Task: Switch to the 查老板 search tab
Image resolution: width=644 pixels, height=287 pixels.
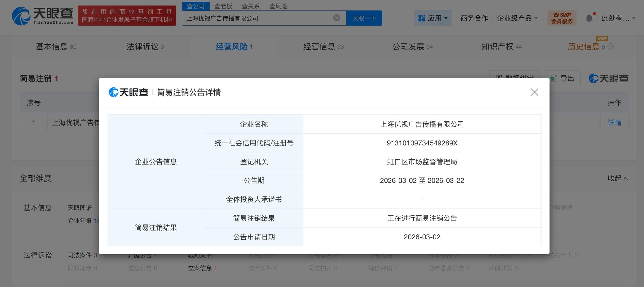Action: coord(223,6)
